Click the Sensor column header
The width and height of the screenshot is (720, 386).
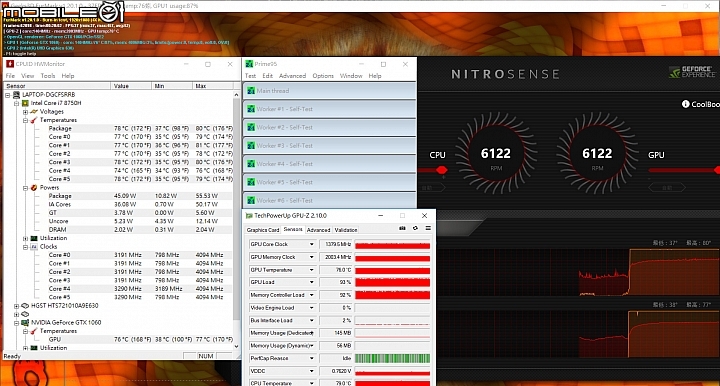point(57,86)
